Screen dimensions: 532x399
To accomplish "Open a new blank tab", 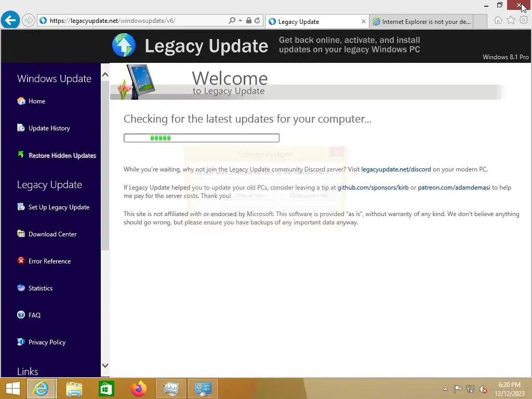I will point(480,22).
